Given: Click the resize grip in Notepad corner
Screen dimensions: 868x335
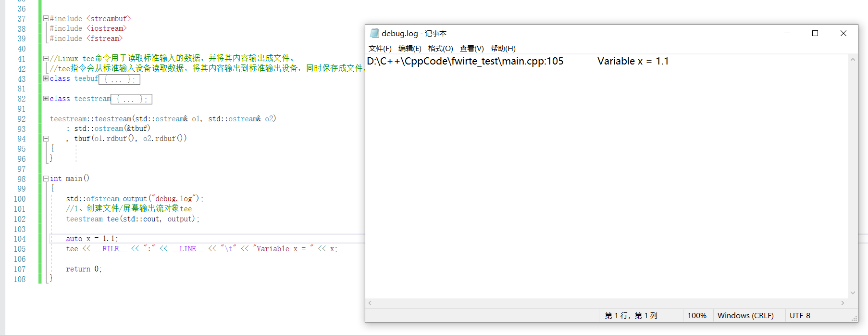Looking at the screenshot, I should [854, 318].
